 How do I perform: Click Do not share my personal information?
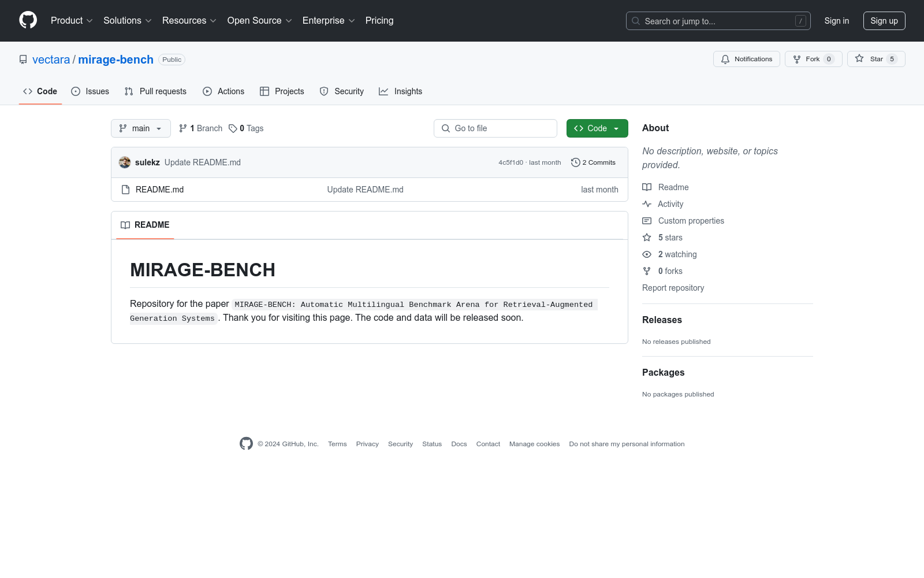point(627,444)
